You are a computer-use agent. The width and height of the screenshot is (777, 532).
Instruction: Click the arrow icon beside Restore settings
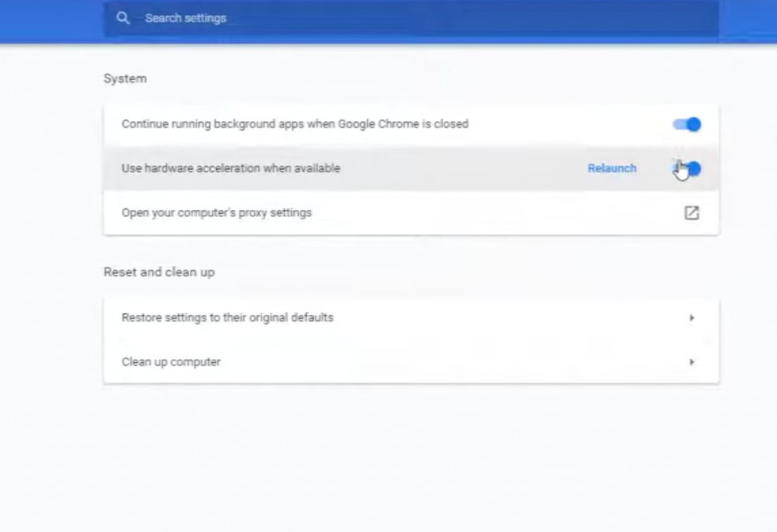coord(691,318)
